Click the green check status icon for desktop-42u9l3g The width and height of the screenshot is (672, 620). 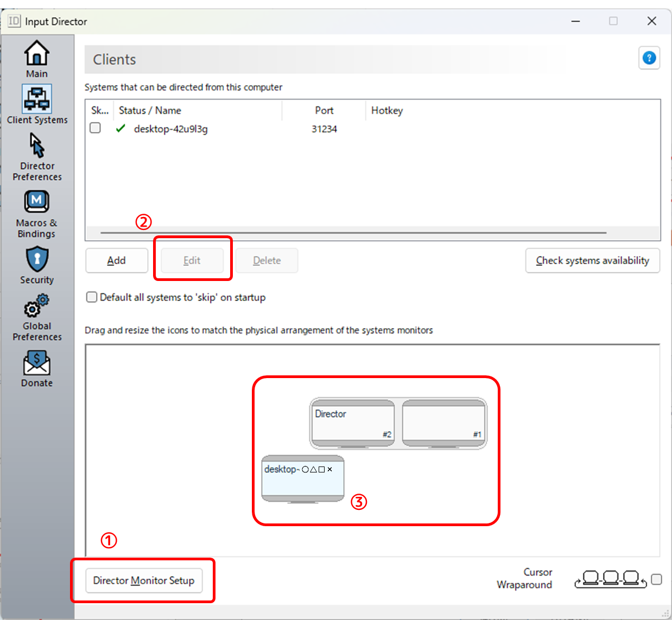[x=121, y=129]
